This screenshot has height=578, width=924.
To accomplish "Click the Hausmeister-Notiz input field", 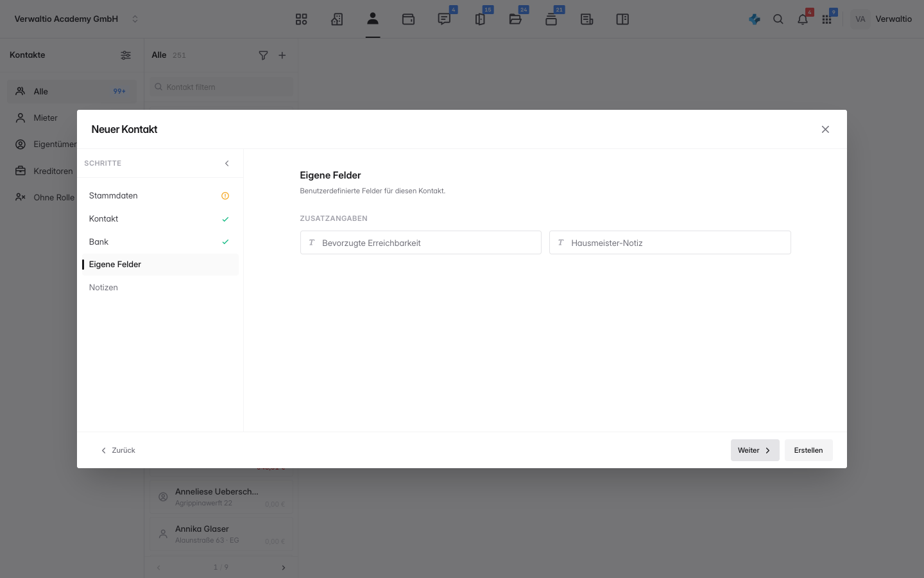I will pyautogui.click(x=670, y=243).
